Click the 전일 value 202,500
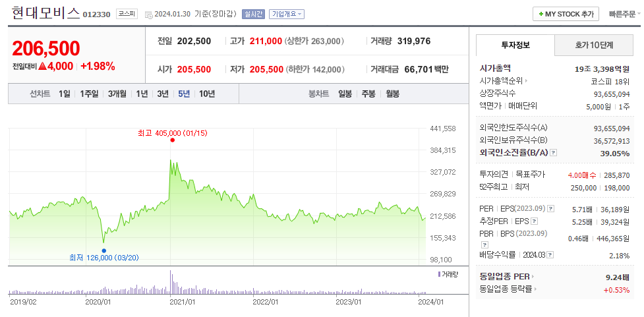The height and width of the screenshot is (317, 644). (194, 41)
